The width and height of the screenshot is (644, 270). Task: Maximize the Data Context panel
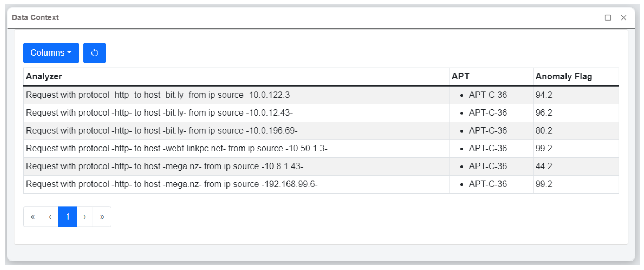tap(608, 17)
